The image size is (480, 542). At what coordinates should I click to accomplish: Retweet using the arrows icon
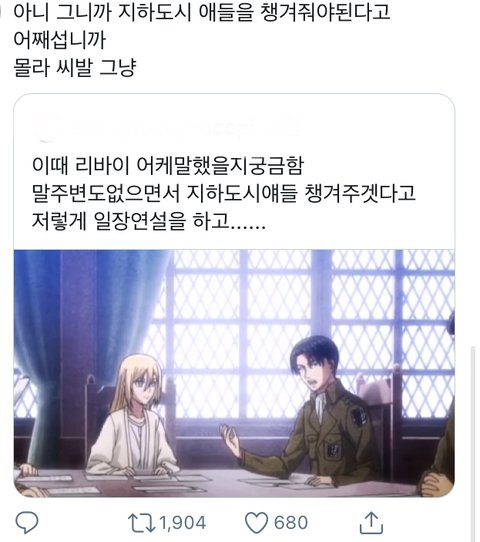pos(141,522)
